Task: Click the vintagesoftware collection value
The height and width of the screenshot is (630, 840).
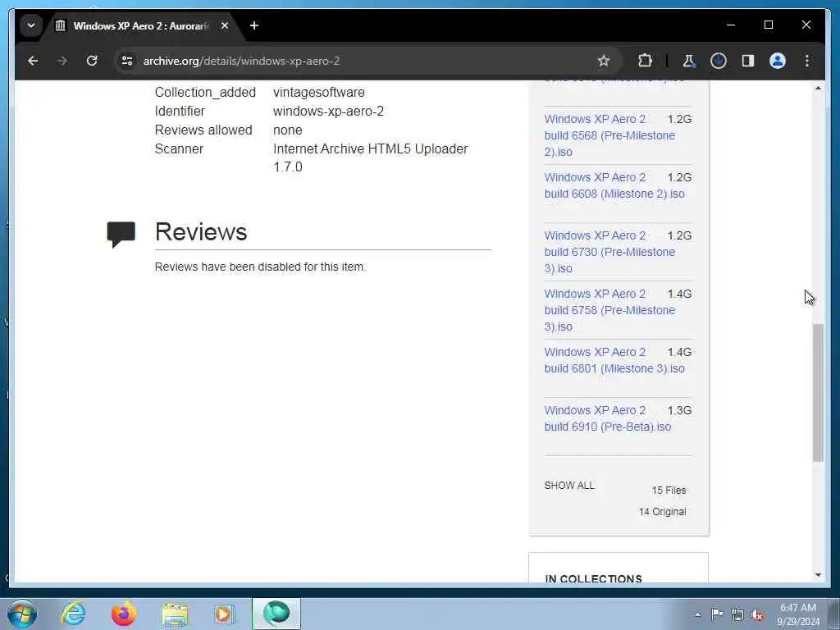Action: pyautogui.click(x=319, y=92)
